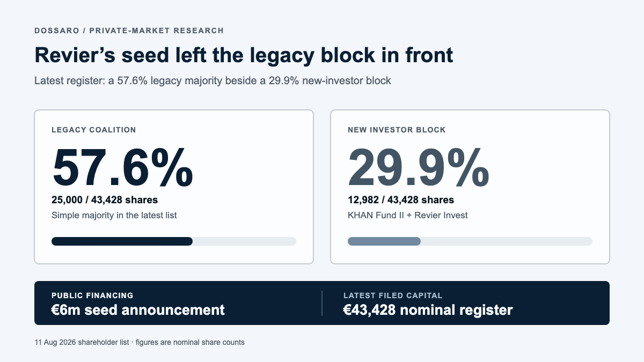
Task: Select the 12,982 / 43,428 shares text
Action: coord(401,200)
